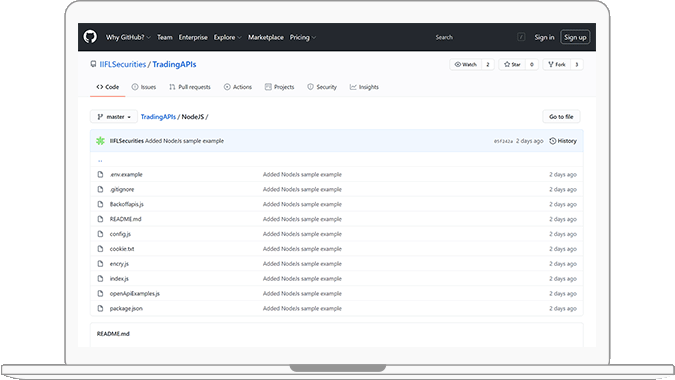Open the Added NodeJs sample example commit message

coord(184,141)
